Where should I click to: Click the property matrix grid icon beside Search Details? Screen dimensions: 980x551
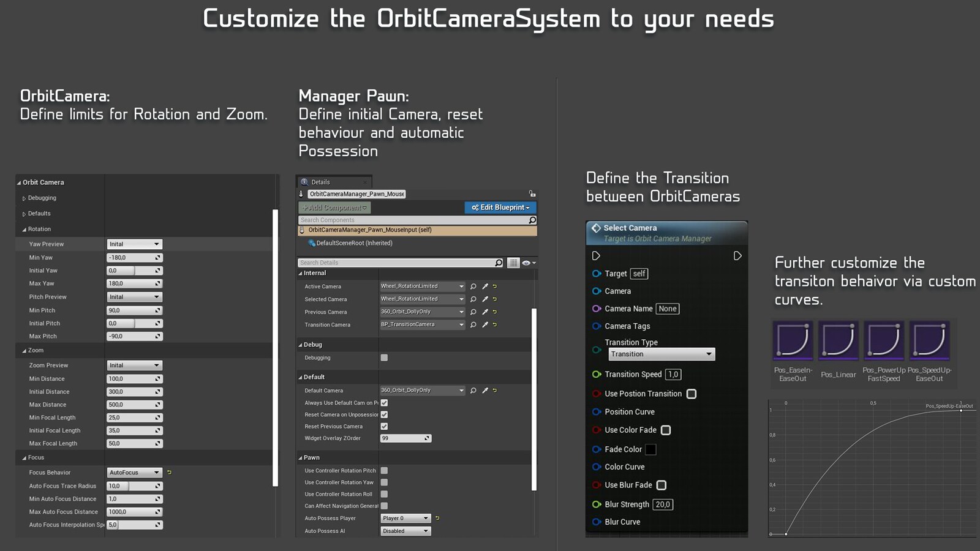pos(513,263)
